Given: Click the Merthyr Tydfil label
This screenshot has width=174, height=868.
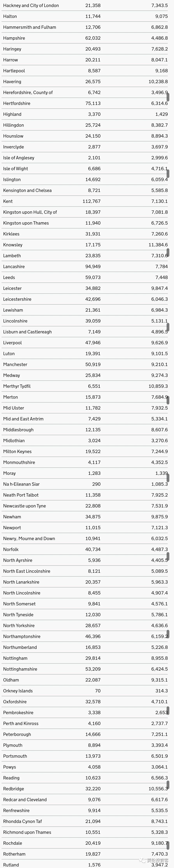Looking at the screenshot, I should click(17, 386).
